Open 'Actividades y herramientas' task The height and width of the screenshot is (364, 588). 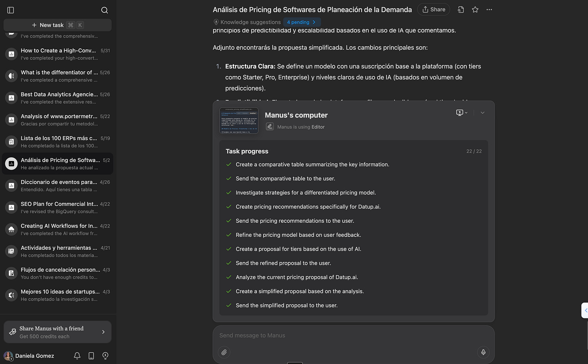(57, 251)
